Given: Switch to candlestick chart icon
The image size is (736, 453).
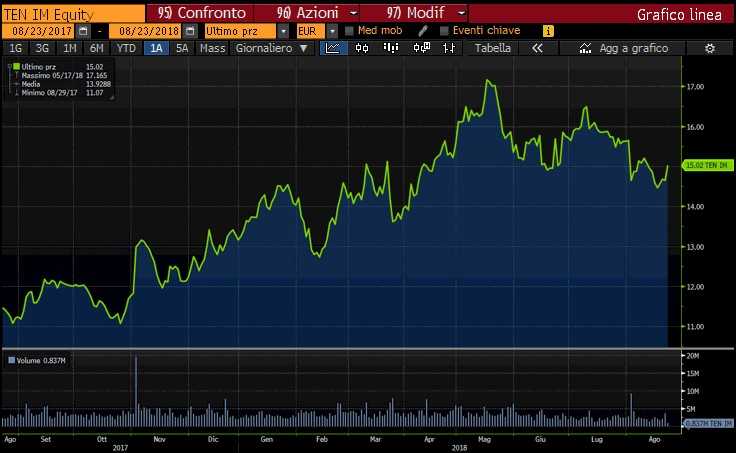Looking at the screenshot, I should 362,48.
